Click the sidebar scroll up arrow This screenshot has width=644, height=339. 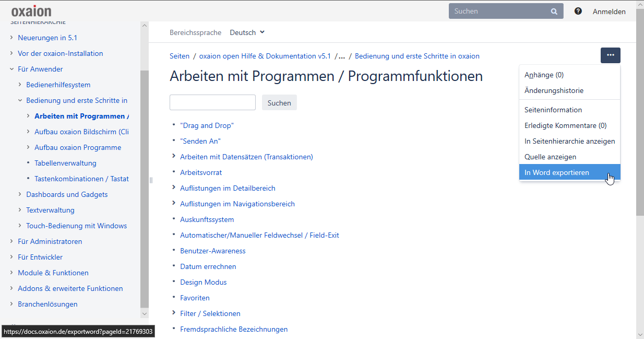pyautogui.click(x=145, y=25)
